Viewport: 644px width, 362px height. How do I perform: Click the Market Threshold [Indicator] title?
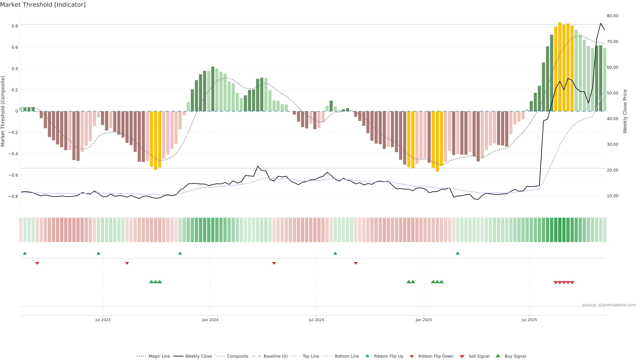click(x=43, y=5)
